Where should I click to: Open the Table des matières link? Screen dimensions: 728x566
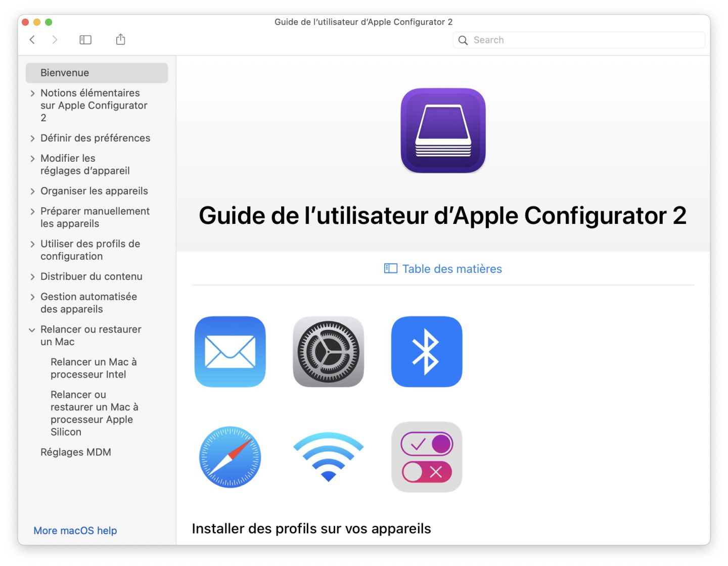click(x=443, y=269)
